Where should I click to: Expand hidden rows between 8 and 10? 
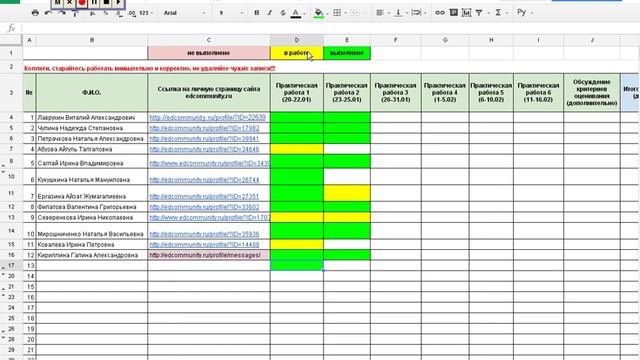click(x=3, y=169)
